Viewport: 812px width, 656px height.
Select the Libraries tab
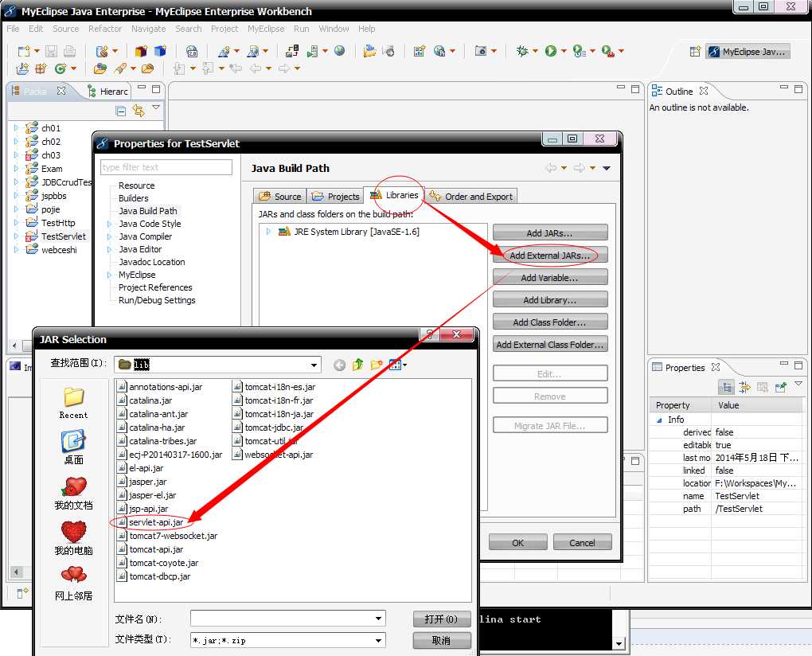[x=394, y=195]
